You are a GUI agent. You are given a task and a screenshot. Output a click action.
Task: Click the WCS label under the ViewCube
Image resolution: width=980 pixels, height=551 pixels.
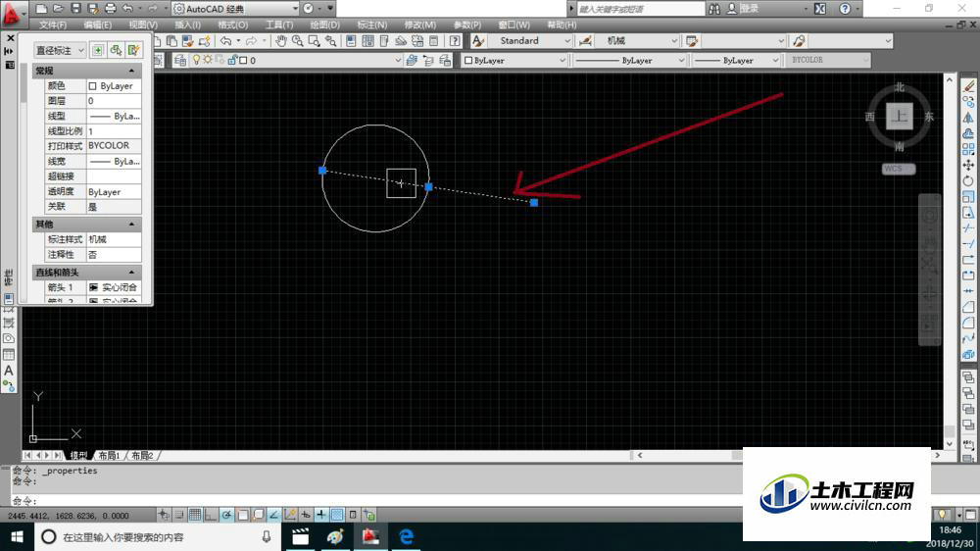898,169
